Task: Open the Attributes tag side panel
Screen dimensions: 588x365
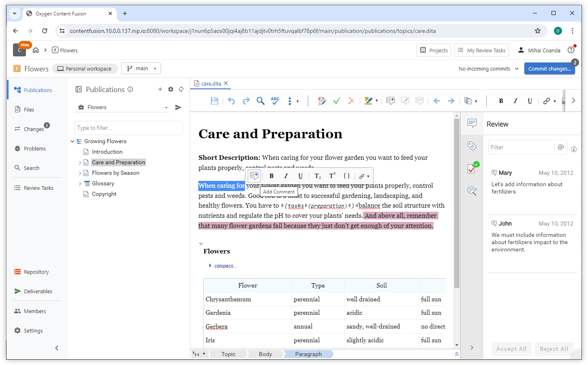Action: [472, 146]
